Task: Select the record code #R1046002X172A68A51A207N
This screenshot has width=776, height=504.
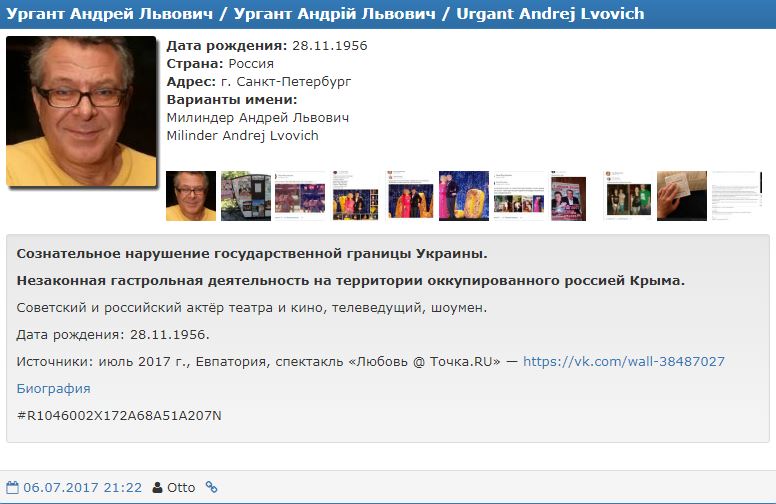Action: (x=119, y=415)
